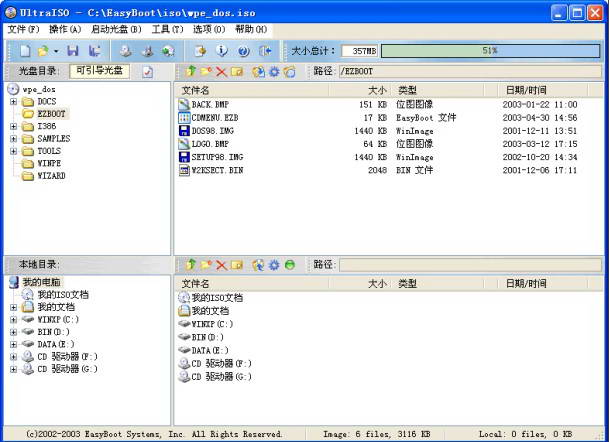Expand the DOCS folder tree node
This screenshot has width=609, height=442.
13,102
